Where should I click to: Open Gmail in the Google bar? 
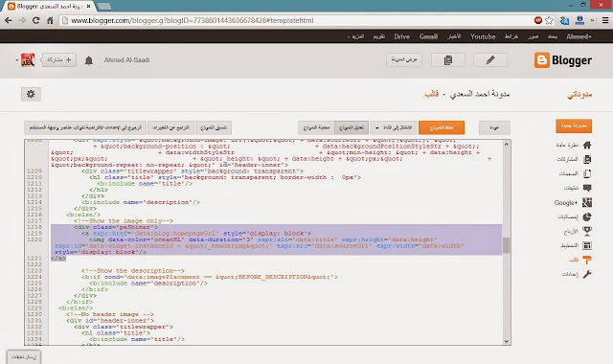428,36
